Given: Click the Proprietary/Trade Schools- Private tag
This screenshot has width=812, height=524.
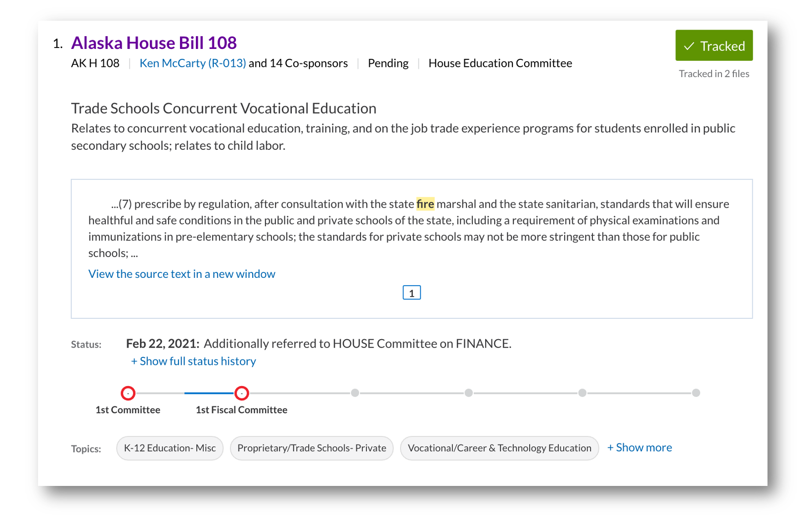Looking at the screenshot, I should (x=312, y=448).
